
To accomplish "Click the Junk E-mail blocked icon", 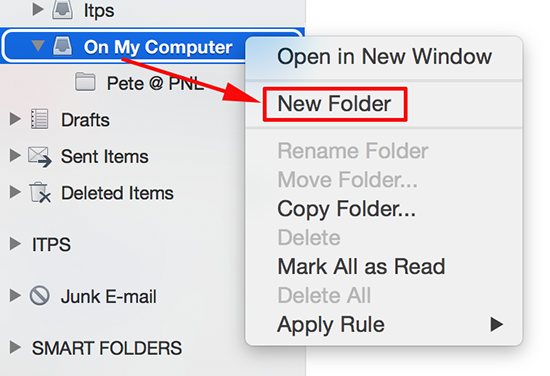I will pos(39,296).
